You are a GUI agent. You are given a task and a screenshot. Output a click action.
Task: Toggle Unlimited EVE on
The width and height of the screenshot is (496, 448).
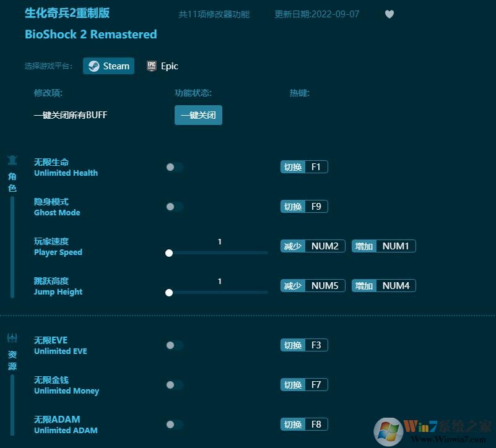click(x=174, y=345)
